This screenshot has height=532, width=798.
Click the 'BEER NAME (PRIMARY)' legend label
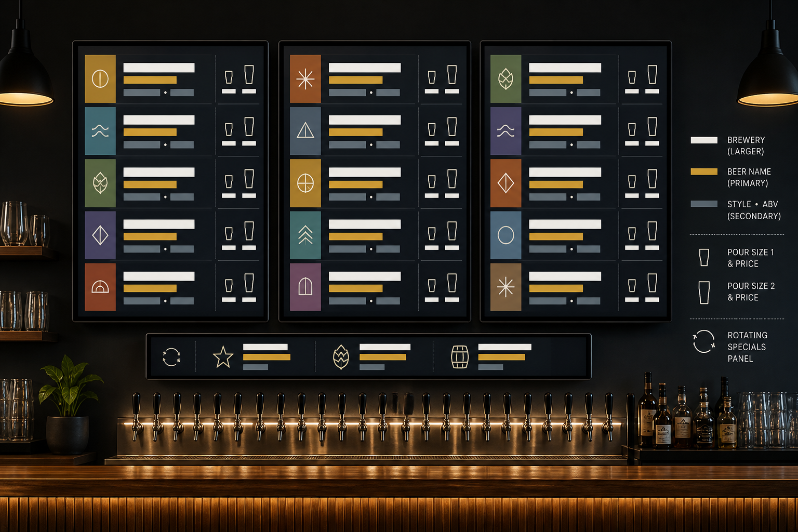pyautogui.click(x=749, y=178)
